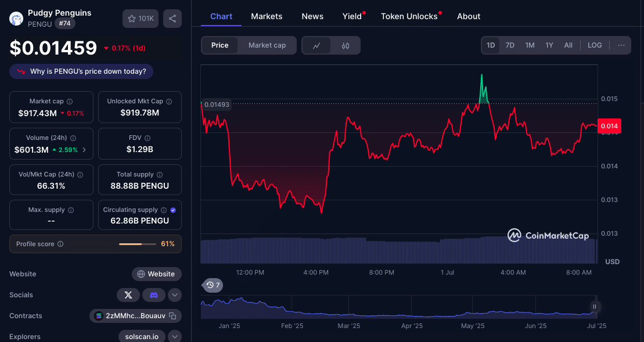The height and width of the screenshot is (342, 644).
Task: Select Price chart toggle
Action: (x=220, y=45)
